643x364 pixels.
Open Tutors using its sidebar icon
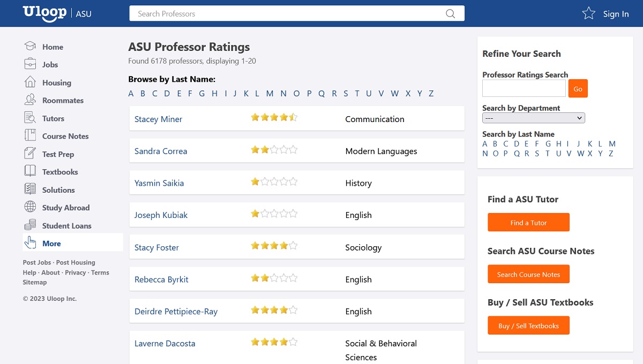click(29, 118)
